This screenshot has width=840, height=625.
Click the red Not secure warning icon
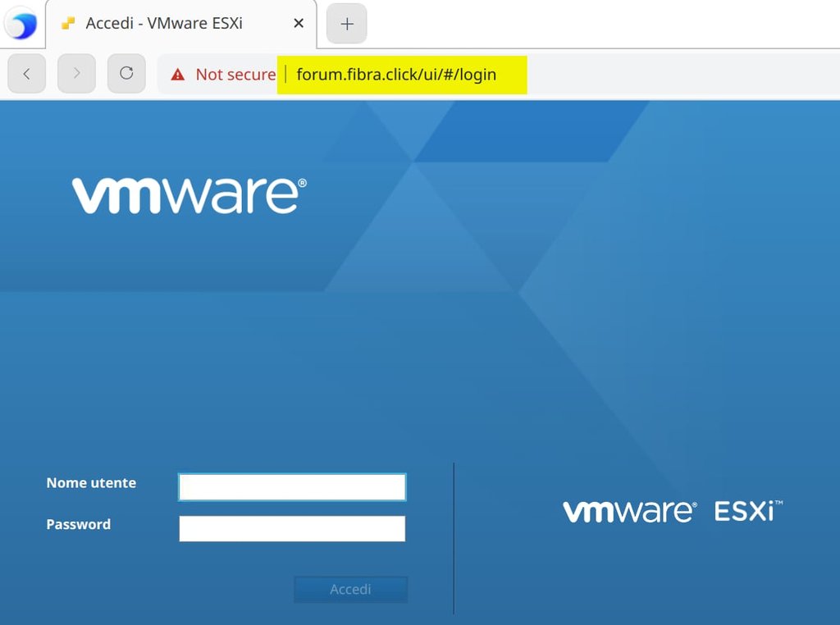(x=178, y=75)
